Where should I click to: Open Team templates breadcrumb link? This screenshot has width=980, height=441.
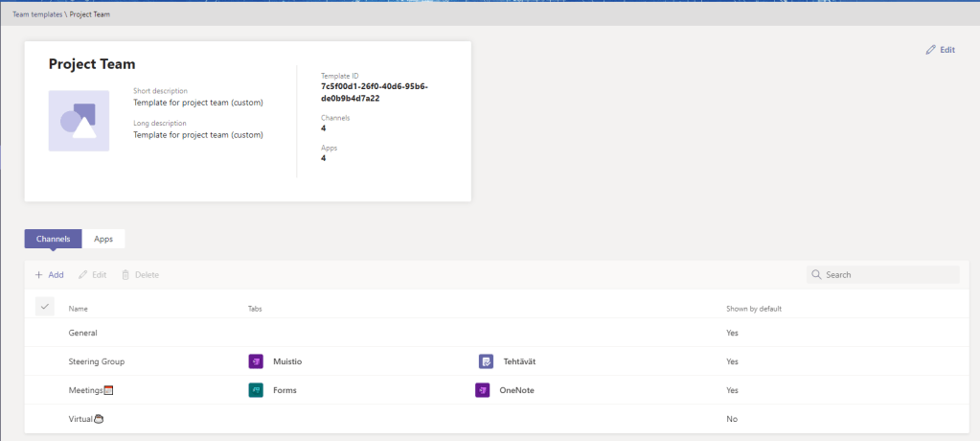click(x=36, y=14)
